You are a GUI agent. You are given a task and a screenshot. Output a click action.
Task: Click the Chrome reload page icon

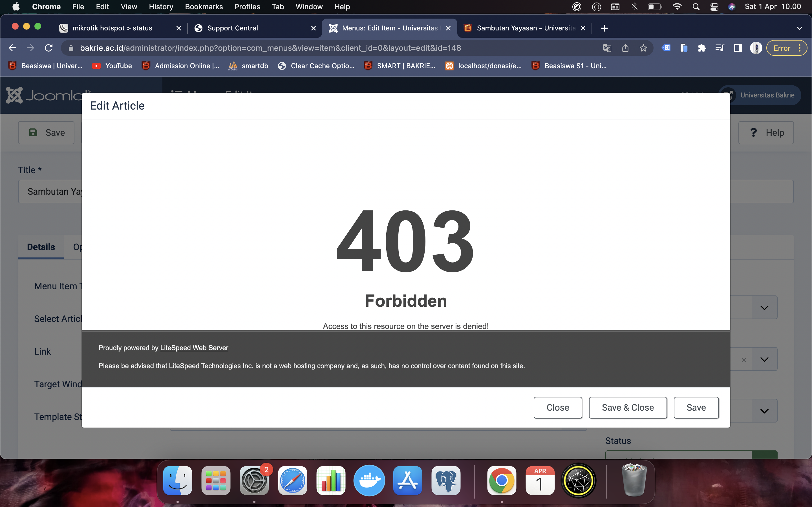49,48
